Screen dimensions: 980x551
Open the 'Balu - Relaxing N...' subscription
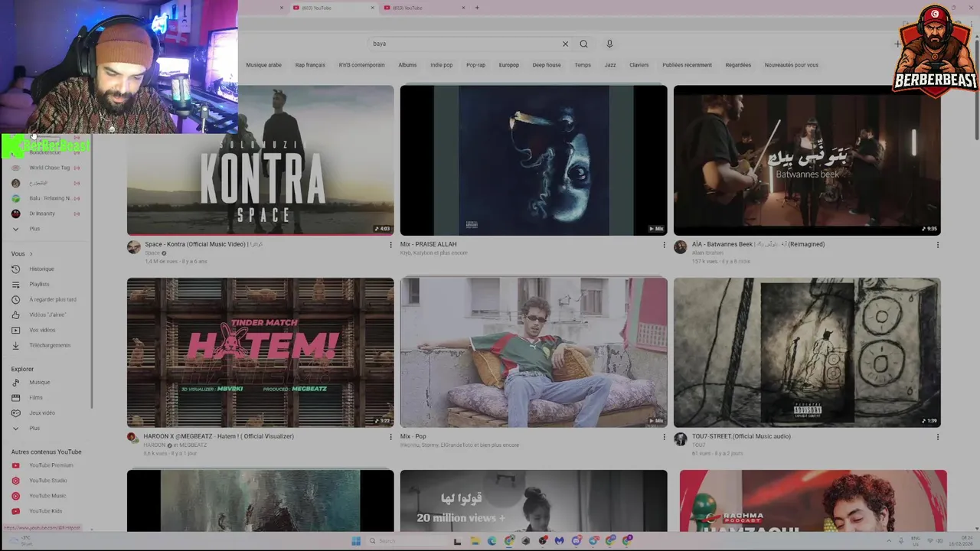point(46,198)
